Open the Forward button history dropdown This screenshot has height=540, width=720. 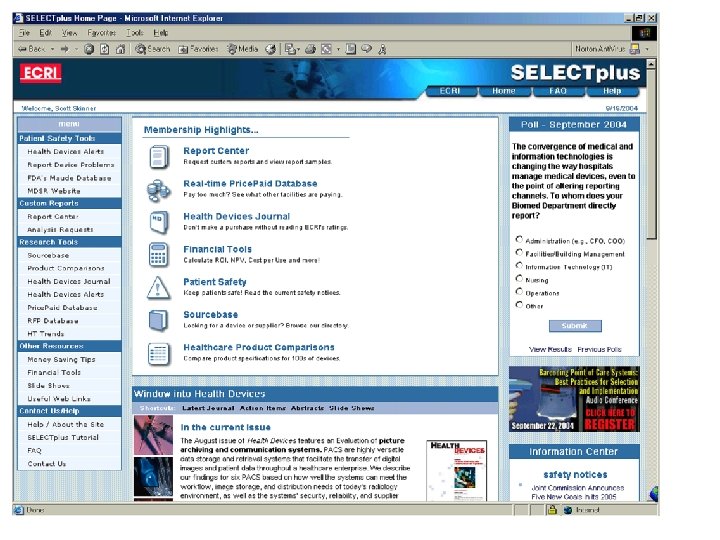pyautogui.click(x=76, y=49)
